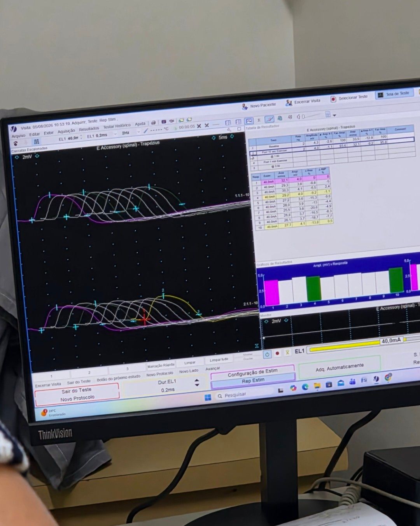Click the Selecionar Teste button

[x=349, y=98]
